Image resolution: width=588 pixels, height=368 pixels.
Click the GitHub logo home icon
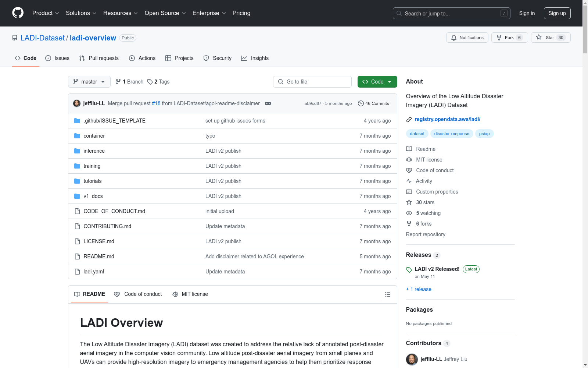pos(18,13)
